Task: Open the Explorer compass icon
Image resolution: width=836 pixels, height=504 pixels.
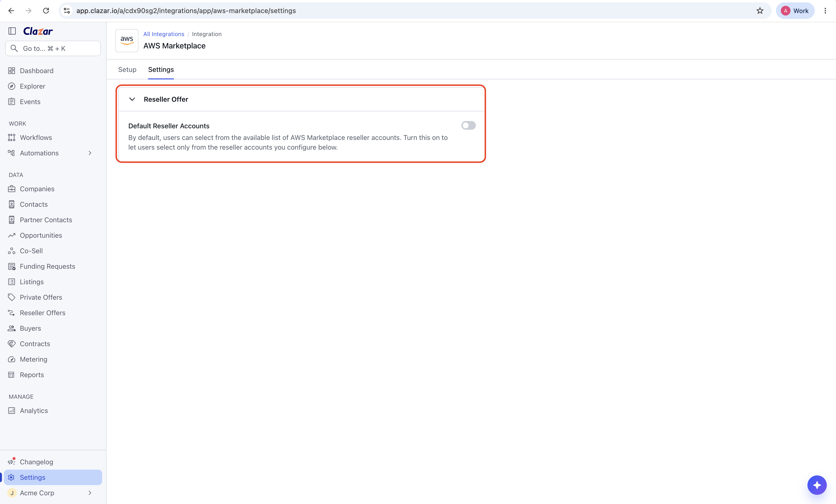Action: click(12, 86)
